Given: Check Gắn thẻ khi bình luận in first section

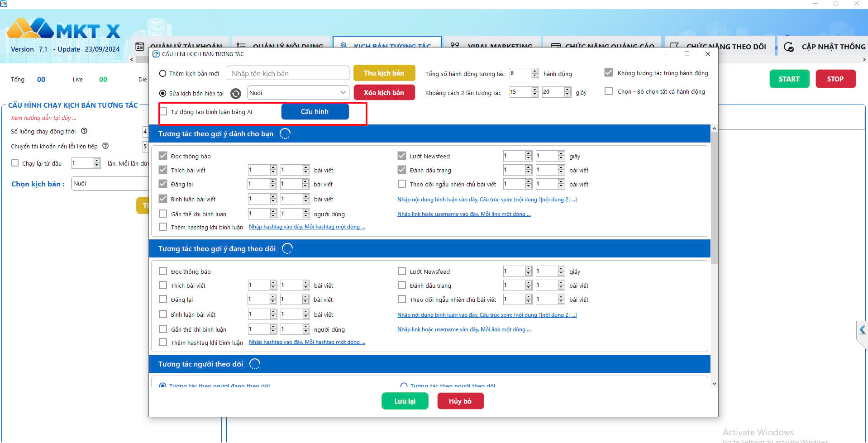Looking at the screenshot, I should tap(163, 214).
